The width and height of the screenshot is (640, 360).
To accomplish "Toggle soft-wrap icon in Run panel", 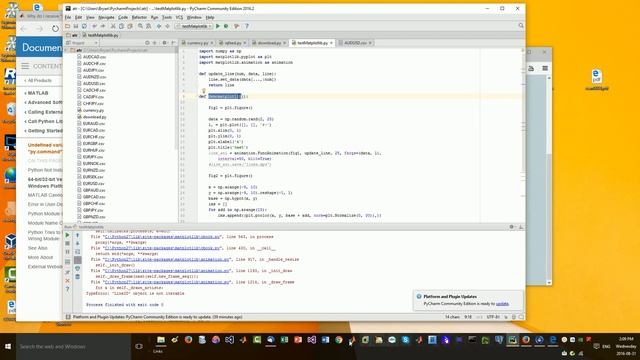I will click(x=78, y=252).
